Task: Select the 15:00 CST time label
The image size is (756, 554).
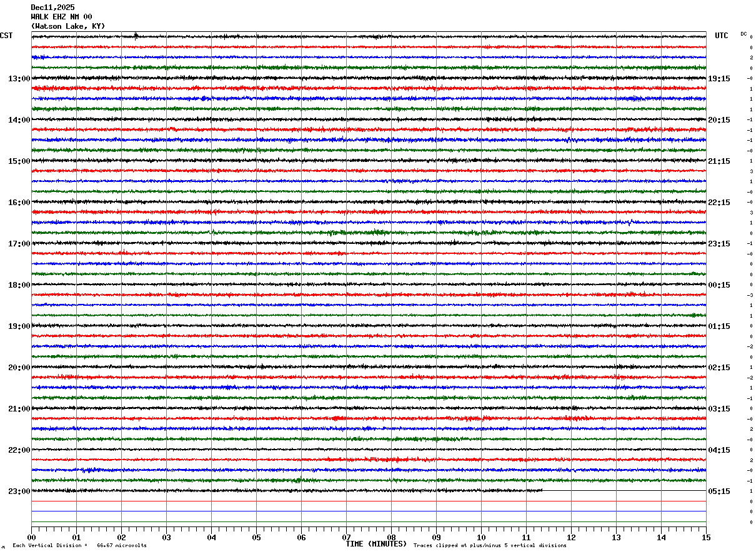Action: 19,161
